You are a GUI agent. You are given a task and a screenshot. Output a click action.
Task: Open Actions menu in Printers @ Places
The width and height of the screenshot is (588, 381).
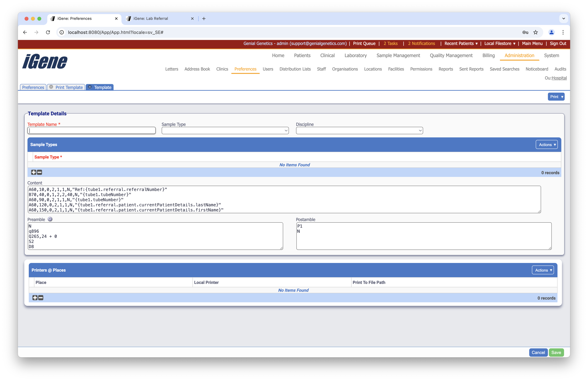point(543,270)
